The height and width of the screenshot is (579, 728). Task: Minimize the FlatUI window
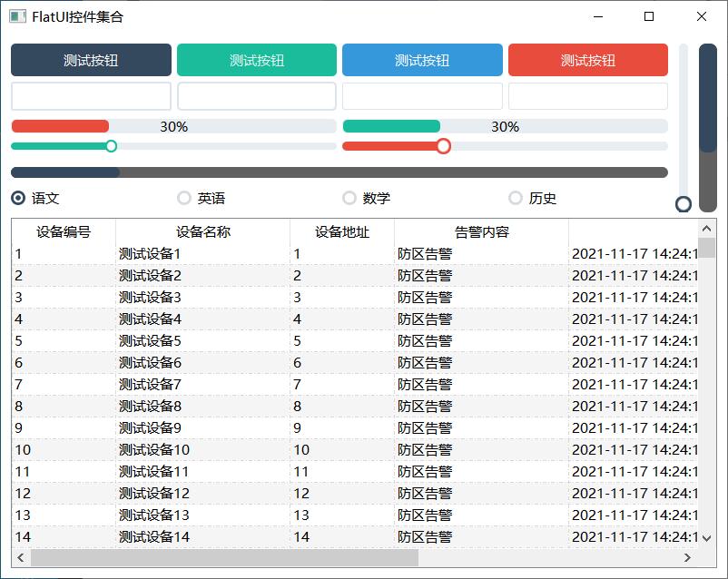(598, 16)
